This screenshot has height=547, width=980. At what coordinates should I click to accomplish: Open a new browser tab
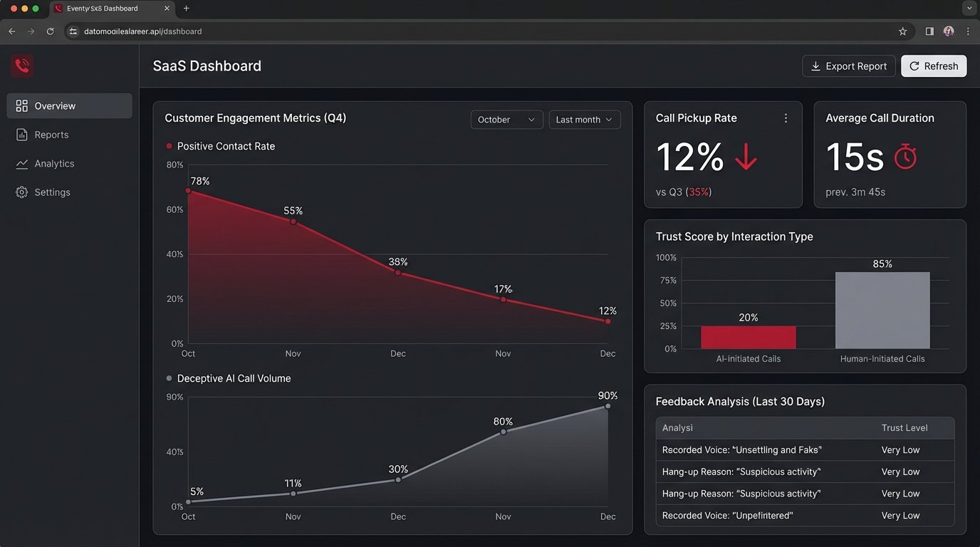point(187,9)
